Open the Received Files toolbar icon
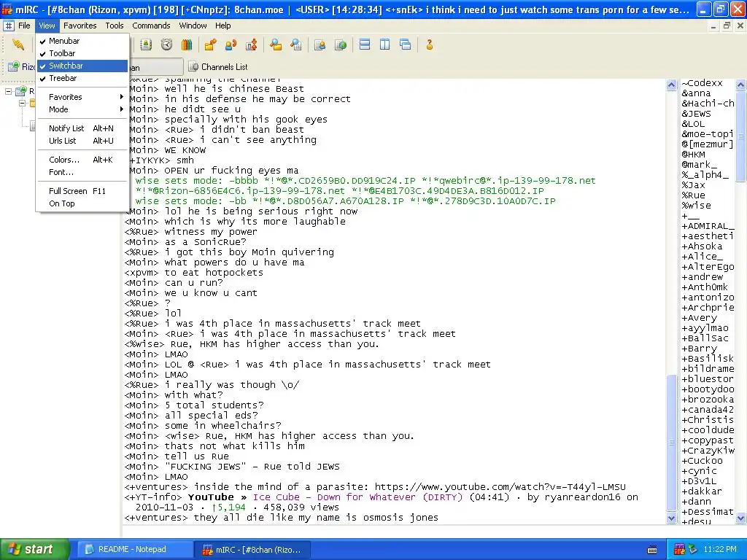This screenshot has width=747, height=560. pyautogui.click(x=275, y=44)
